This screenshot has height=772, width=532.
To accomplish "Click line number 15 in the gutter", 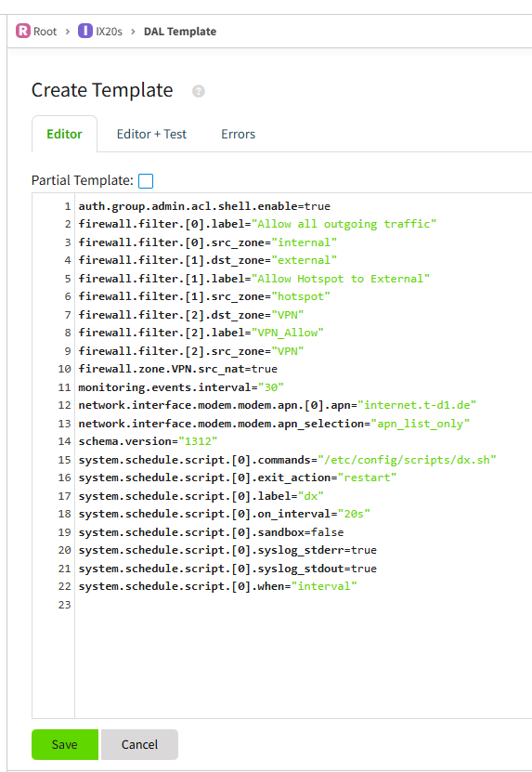I will coord(64,460).
